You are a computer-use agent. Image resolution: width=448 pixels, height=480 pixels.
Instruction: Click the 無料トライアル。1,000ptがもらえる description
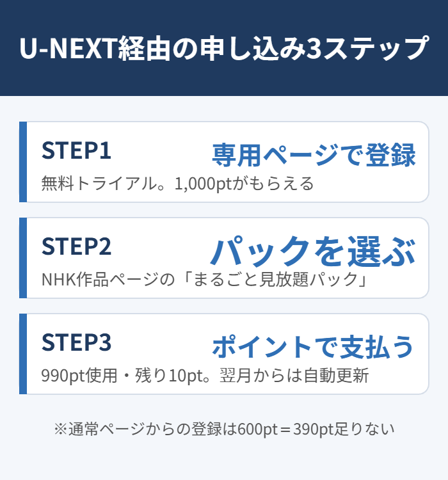pos(178,184)
